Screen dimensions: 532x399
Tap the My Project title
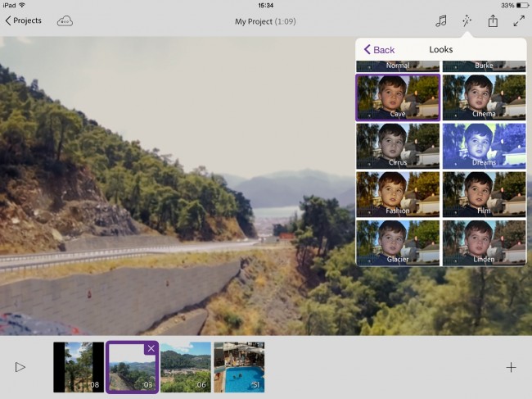(265, 21)
